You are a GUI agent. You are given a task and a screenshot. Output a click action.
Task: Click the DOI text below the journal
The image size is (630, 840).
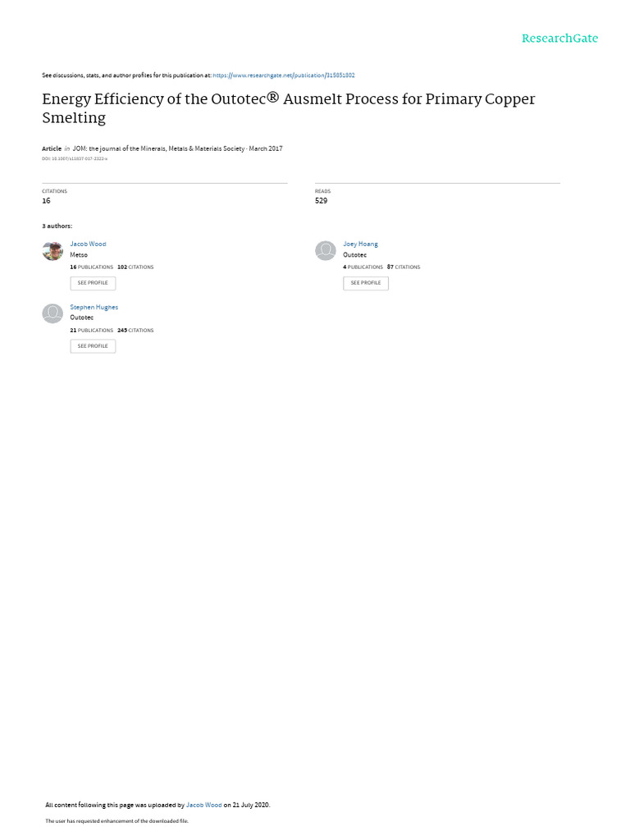[75, 158]
